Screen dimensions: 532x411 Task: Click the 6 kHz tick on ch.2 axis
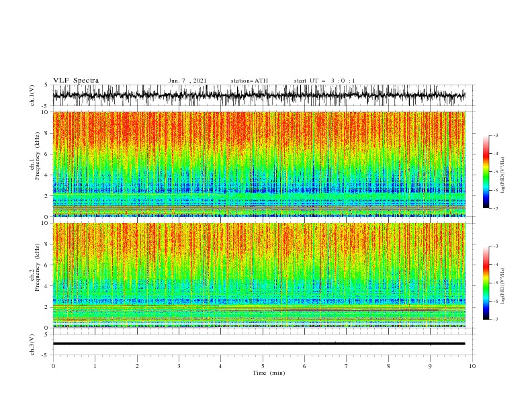(46, 265)
